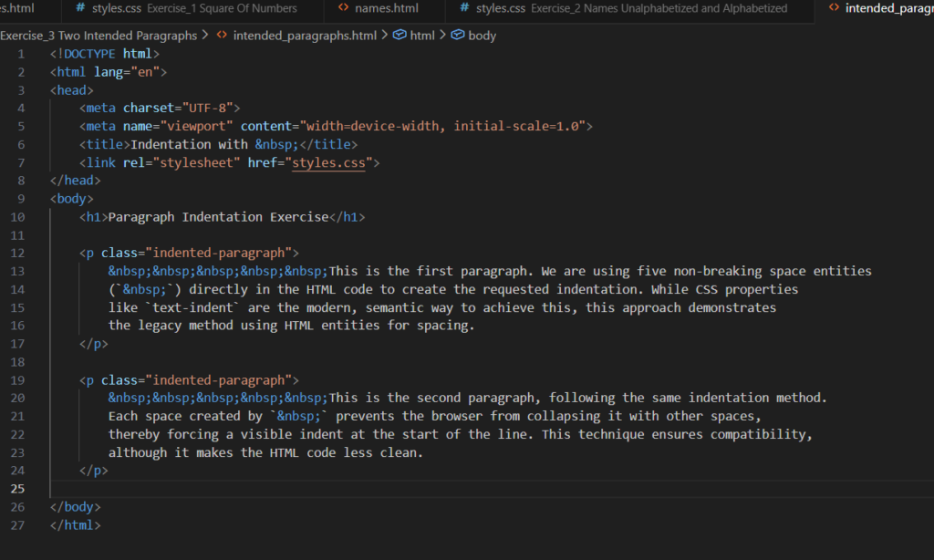Click the HTML file icon on names.html tab
934x560 pixels.
343,8
